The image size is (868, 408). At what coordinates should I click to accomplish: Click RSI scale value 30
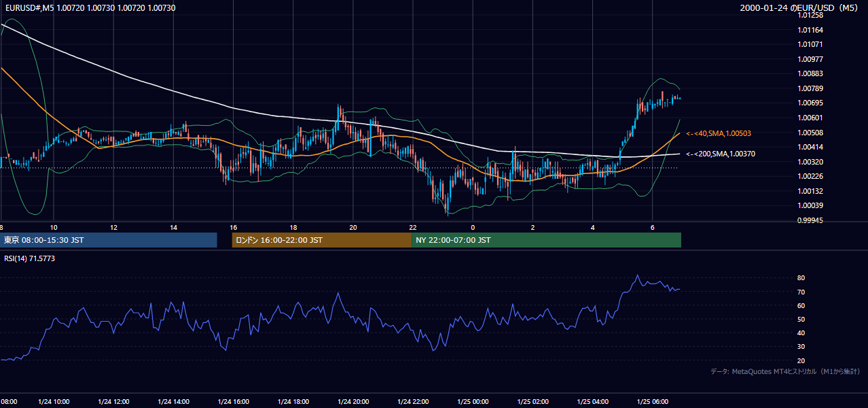coord(801,347)
